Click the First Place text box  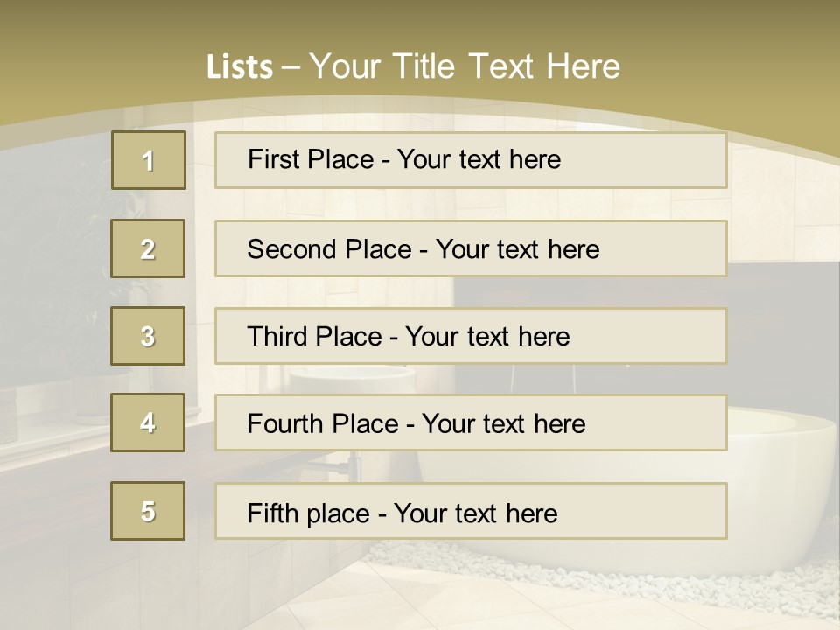pos(471,160)
